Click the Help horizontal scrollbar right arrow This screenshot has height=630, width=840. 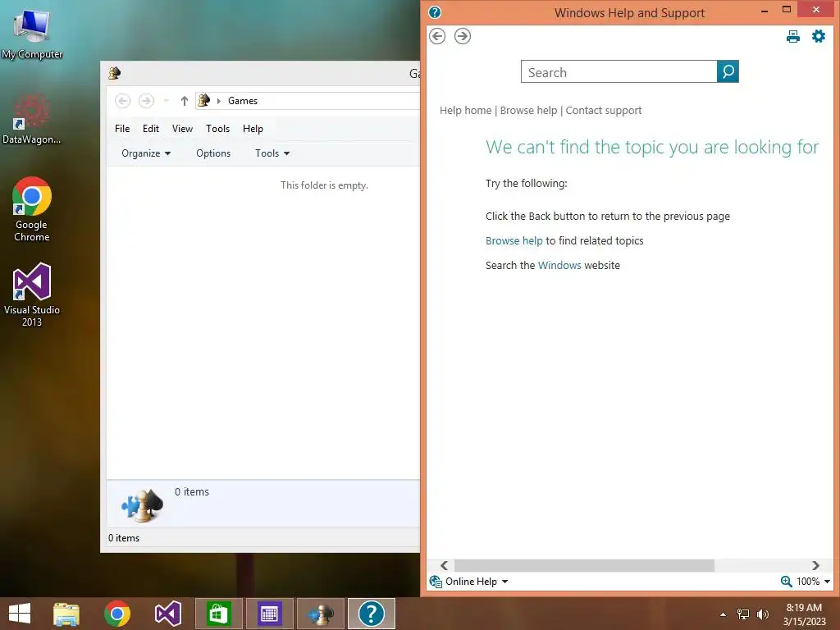pyautogui.click(x=815, y=565)
